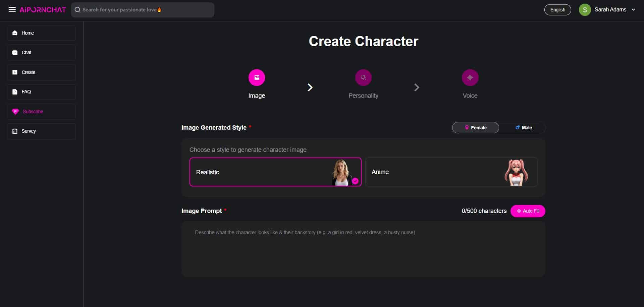Click 'Choose a style to generate character image'
Viewport: 644px width, 307px height.
click(248, 150)
